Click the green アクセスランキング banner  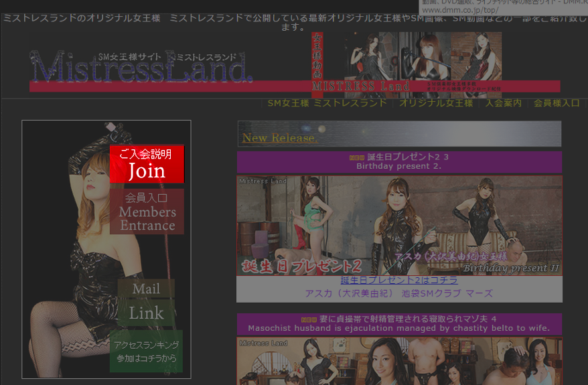pos(146,352)
